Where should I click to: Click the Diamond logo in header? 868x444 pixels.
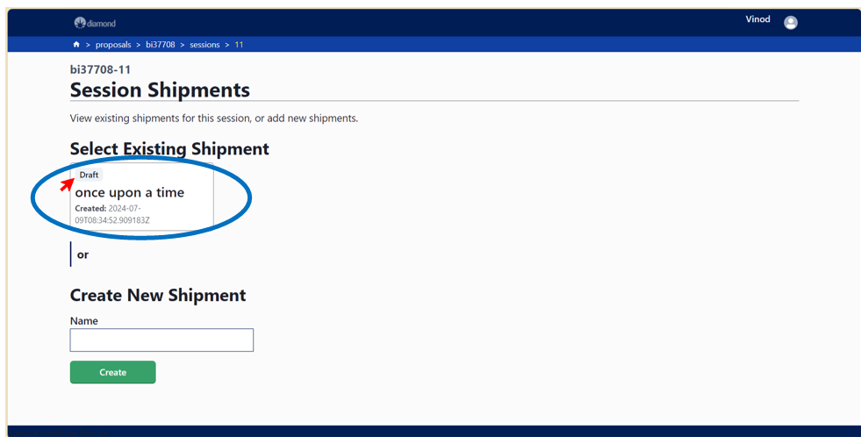pyautogui.click(x=95, y=23)
